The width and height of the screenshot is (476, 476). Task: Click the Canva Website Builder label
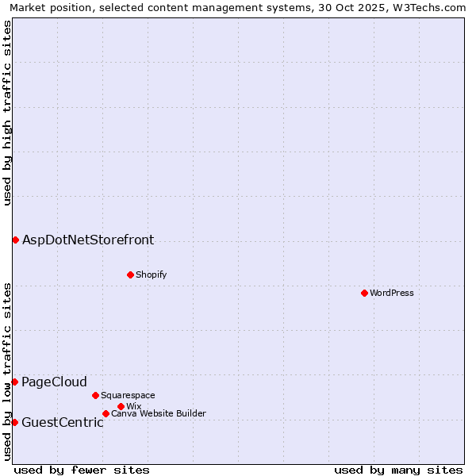(x=158, y=413)
